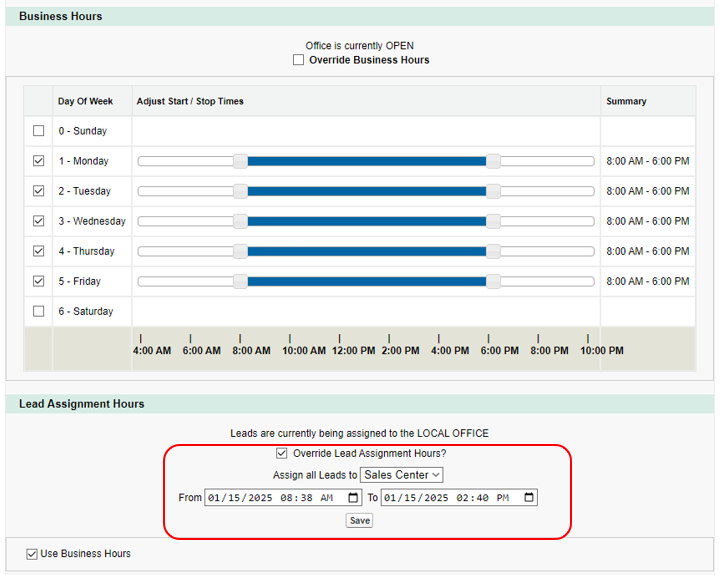720x575 pixels.
Task: Click the Business Hours section heading
Action: pyautogui.click(x=61, y=16)
